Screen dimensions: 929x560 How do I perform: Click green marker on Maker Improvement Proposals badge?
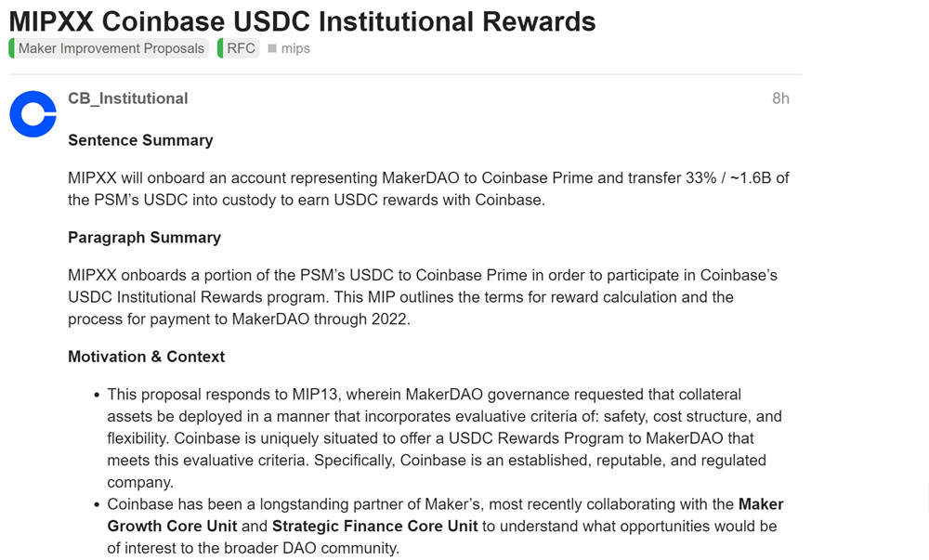[12, 48]
